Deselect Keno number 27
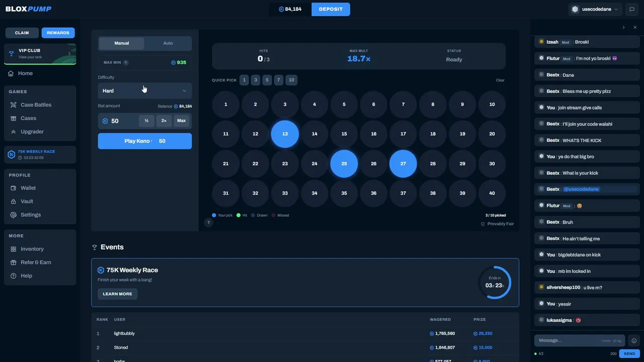 [x=403, y=163]
